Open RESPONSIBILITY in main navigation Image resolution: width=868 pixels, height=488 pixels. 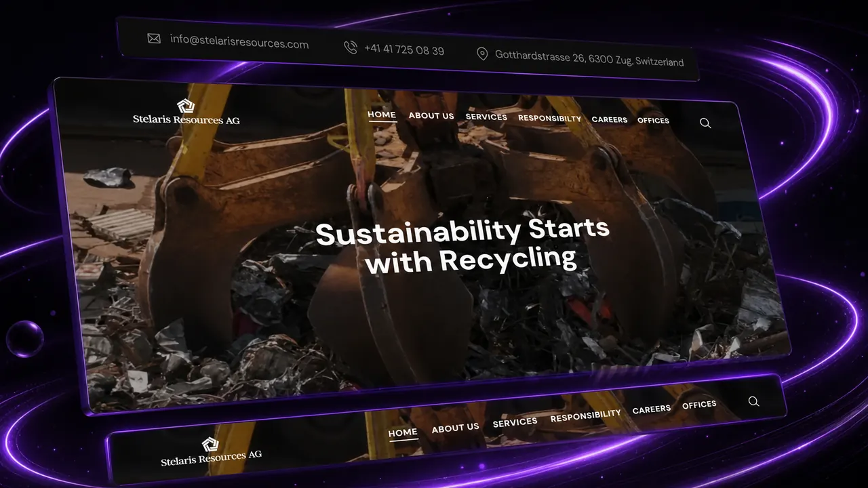(x=549, y=119)
